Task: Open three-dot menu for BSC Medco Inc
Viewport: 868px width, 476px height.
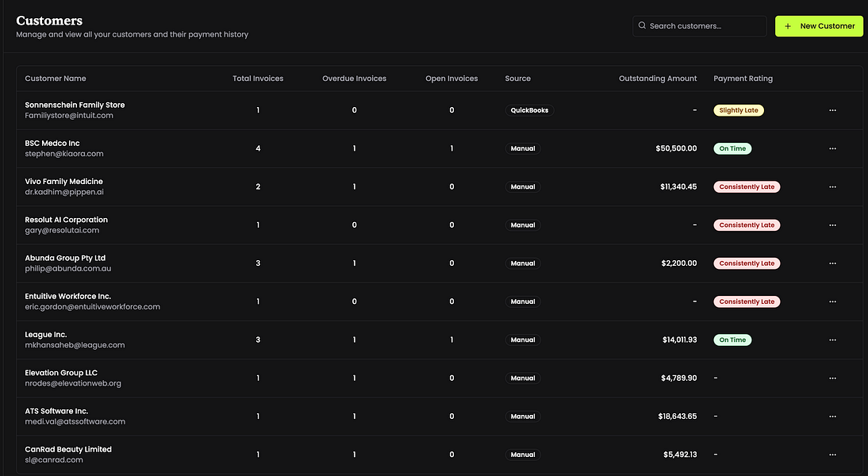Action: (832, 148)
